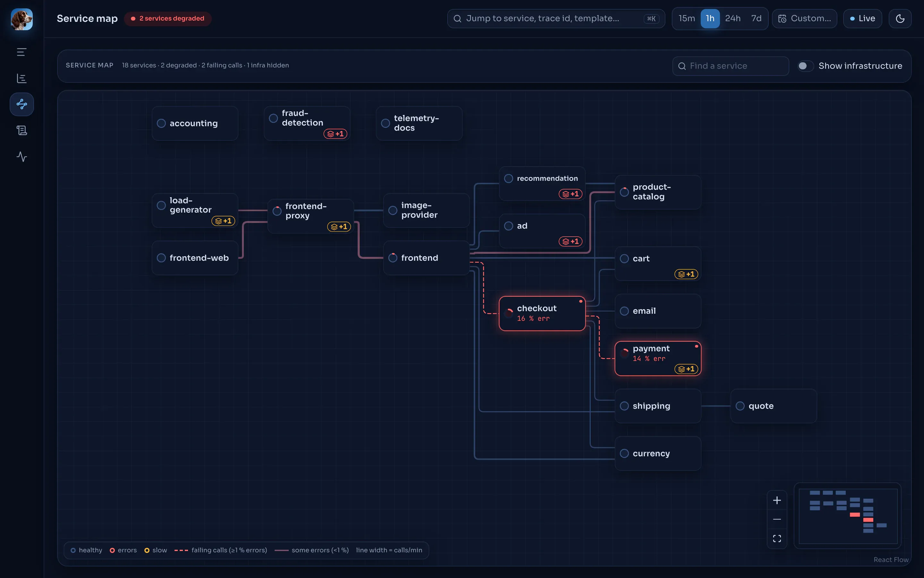Enable the Show infrastructure toggle
Viewport: 924px width, 578px height.
[805, 66]
